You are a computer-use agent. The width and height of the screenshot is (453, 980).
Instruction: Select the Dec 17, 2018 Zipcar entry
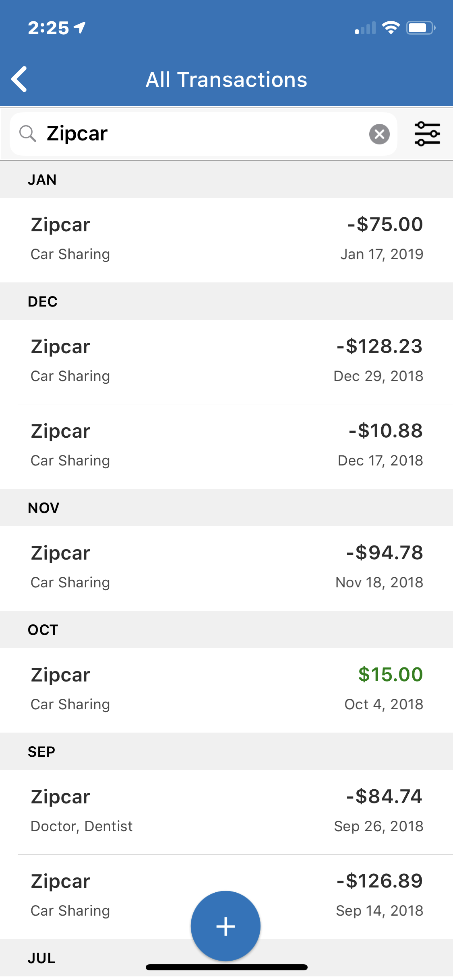coord(226,446)
